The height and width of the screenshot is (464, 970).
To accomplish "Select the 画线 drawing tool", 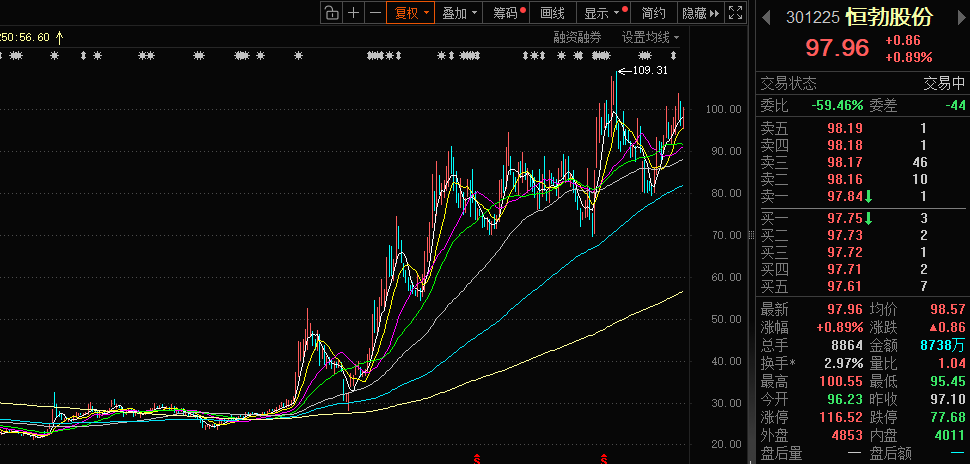I will point(552,13).
